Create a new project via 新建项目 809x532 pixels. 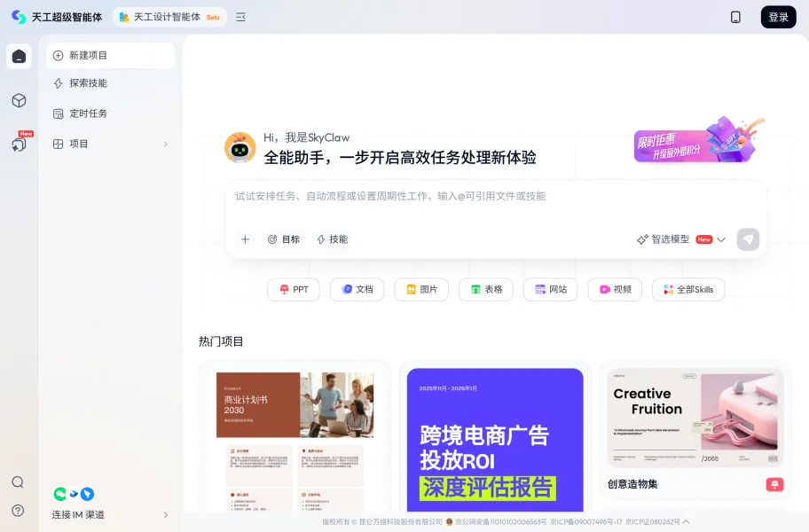point(110,55)
